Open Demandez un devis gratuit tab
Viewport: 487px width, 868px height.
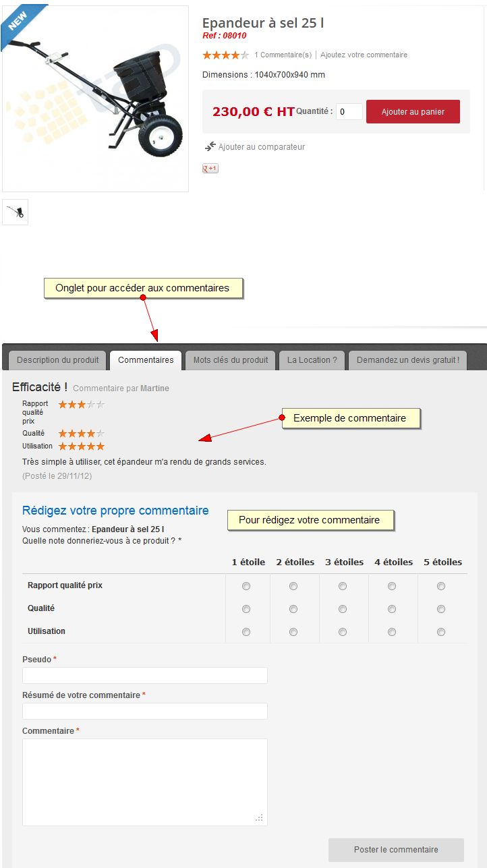point(408,360)
